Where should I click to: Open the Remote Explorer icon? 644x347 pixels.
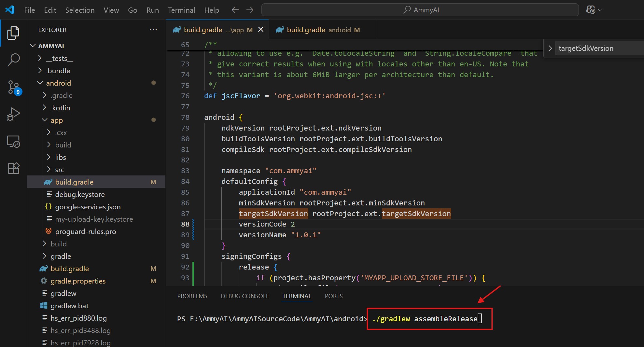(13, 142)
